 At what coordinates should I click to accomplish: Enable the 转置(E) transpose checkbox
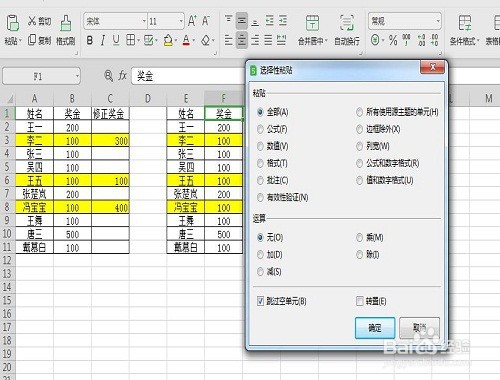tap(360, 301)
